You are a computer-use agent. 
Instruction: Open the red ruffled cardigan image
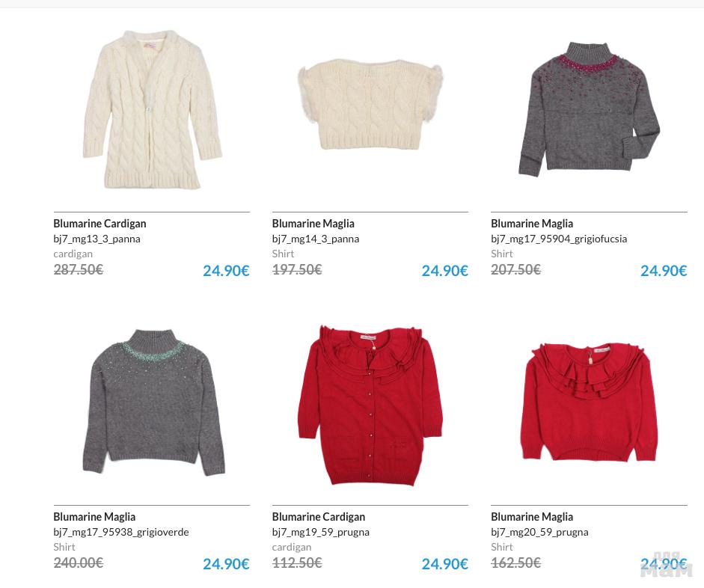(x=370, y=405)
